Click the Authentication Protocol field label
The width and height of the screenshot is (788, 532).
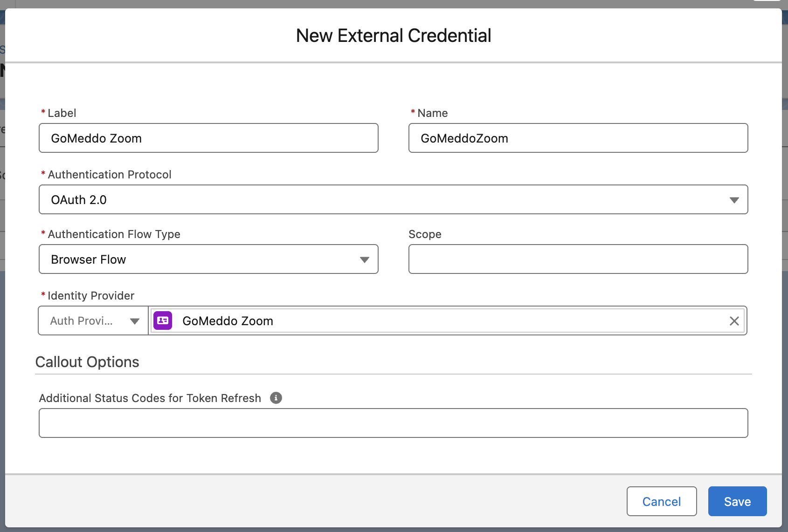point(109,175)
